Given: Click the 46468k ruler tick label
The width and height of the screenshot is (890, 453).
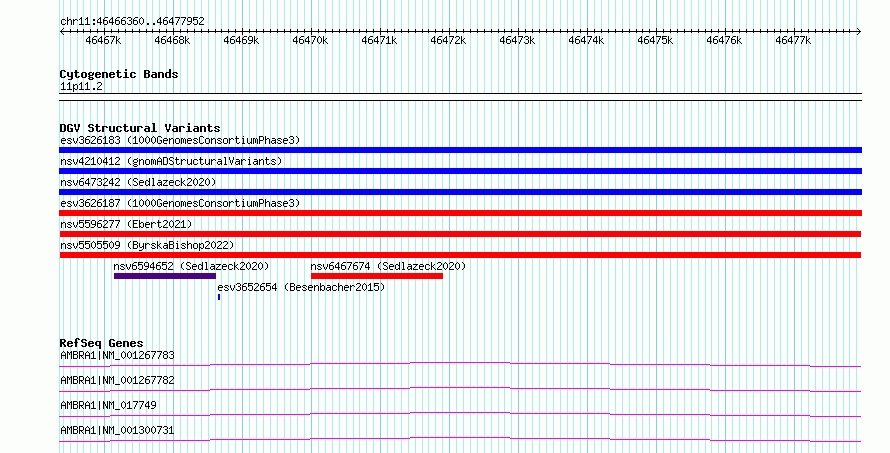Looking at the screenshot, I should 172,40.
